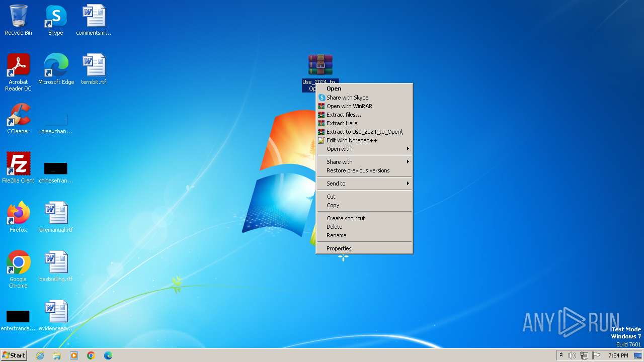Click the Action Center flag icon
644x362 pixels.
pos(596,355)
